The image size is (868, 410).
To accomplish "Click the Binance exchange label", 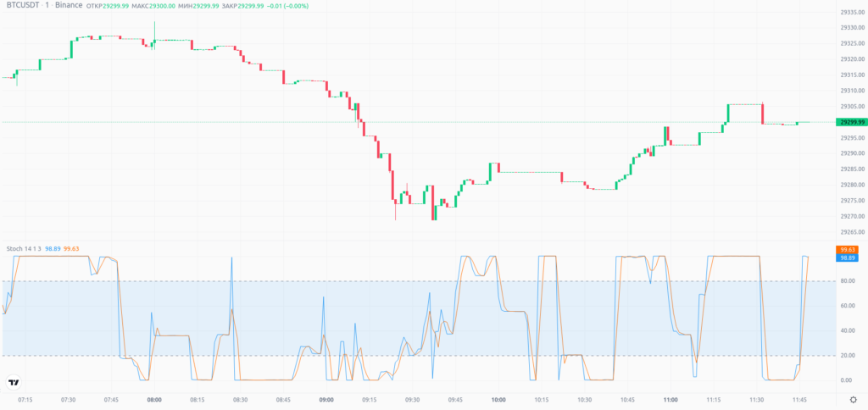I will click(69, 7).
